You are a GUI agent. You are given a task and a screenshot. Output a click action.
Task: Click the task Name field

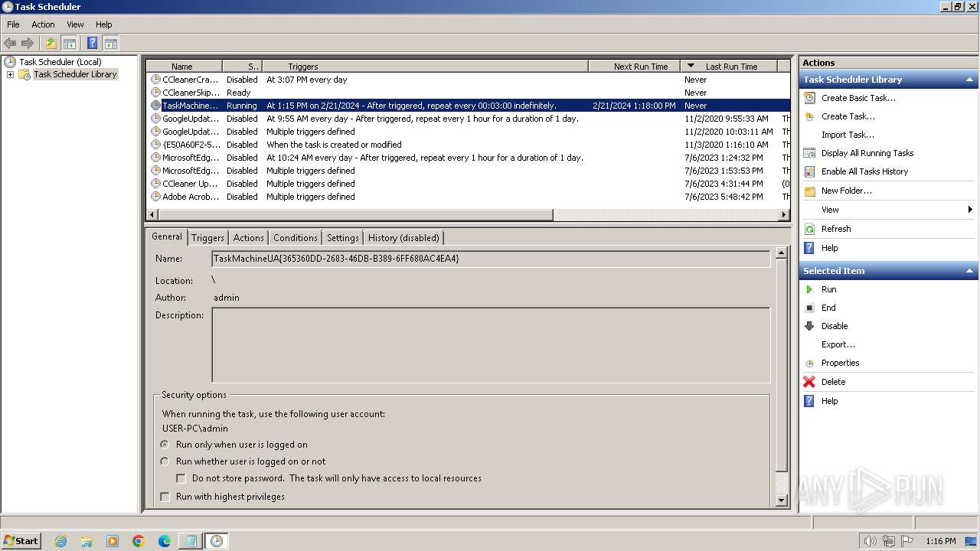(491, 259)
